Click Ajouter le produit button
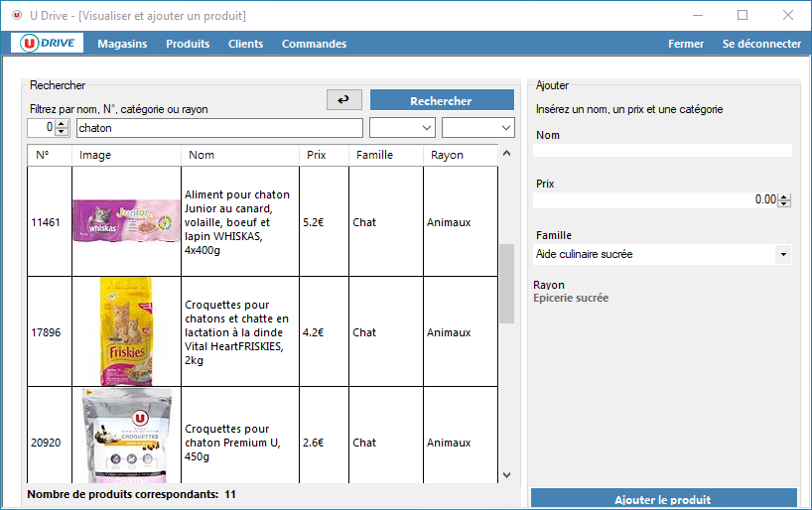 click(x=663, y=499)
